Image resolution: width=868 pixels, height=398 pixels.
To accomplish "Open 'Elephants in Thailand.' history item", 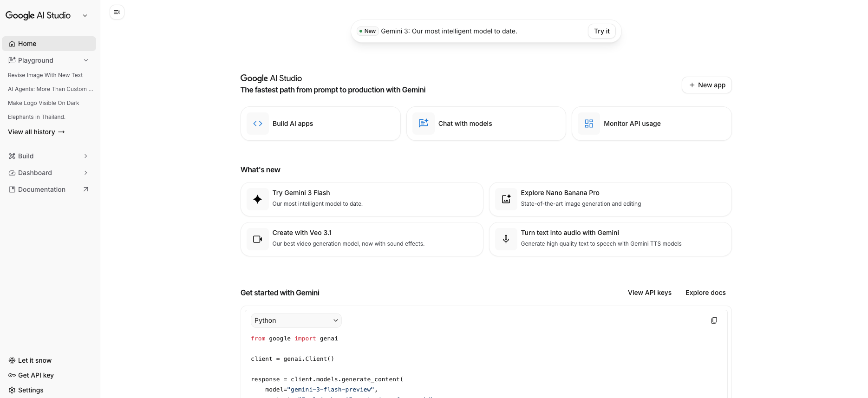I will coord(37,117).
